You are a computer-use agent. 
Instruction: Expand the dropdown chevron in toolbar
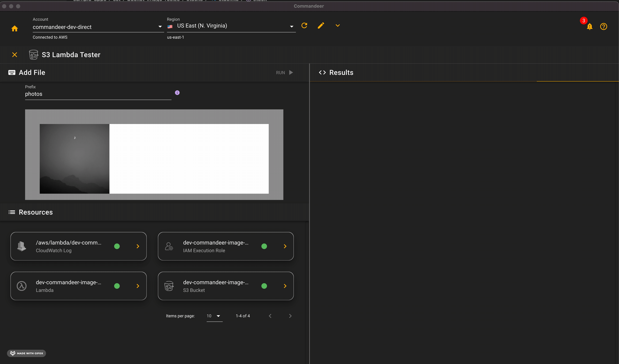(x=338, y=26)
